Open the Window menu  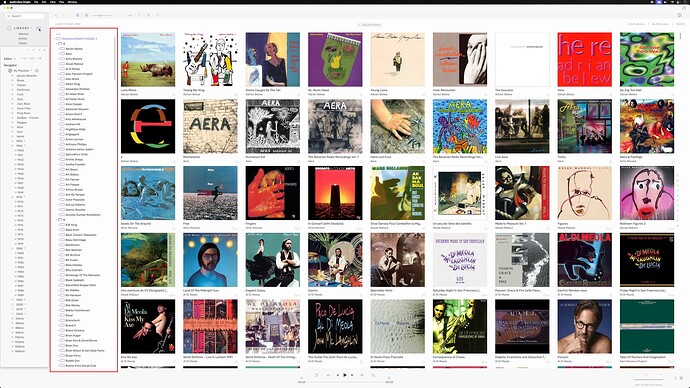point(72,2)
